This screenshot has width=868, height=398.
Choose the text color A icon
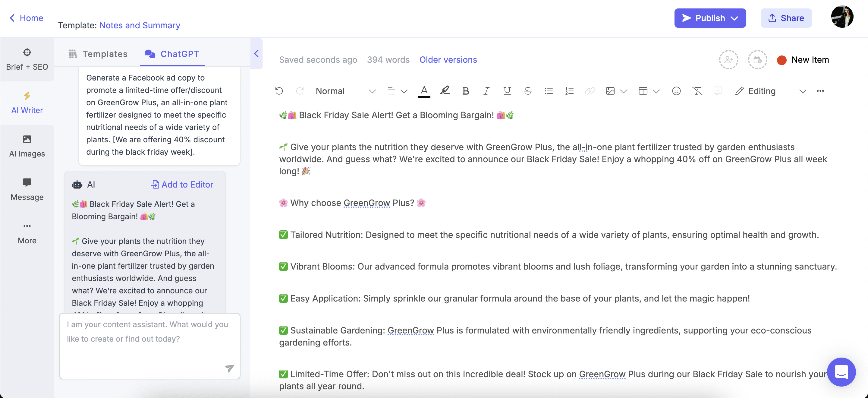424,91
